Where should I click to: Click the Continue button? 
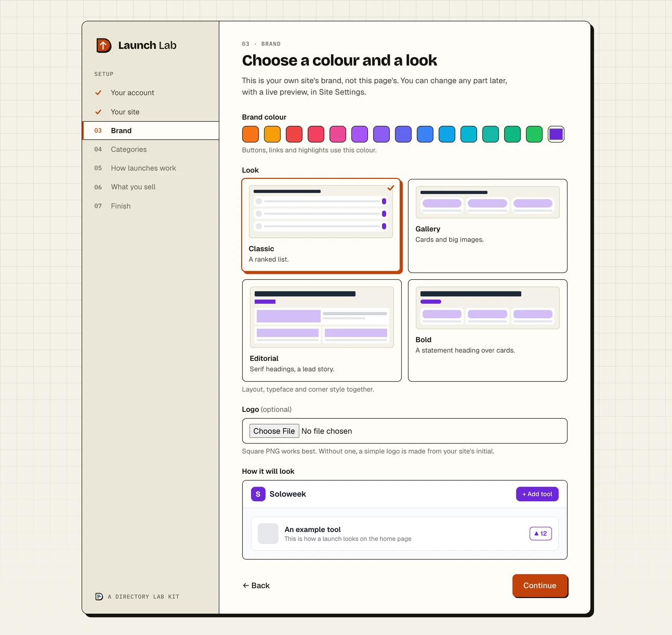[x=539, y=586]
